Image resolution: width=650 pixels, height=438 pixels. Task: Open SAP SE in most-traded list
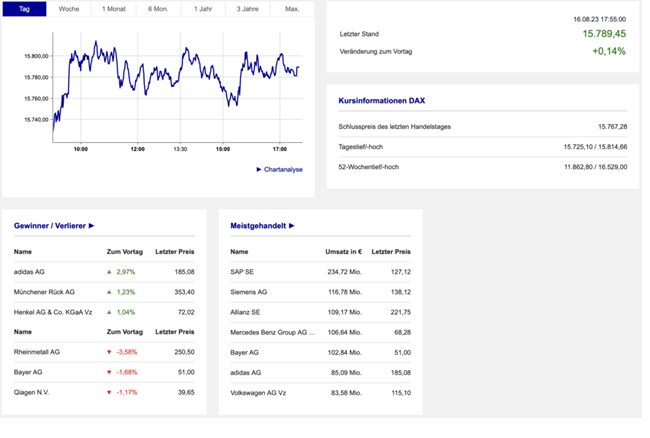242,272
